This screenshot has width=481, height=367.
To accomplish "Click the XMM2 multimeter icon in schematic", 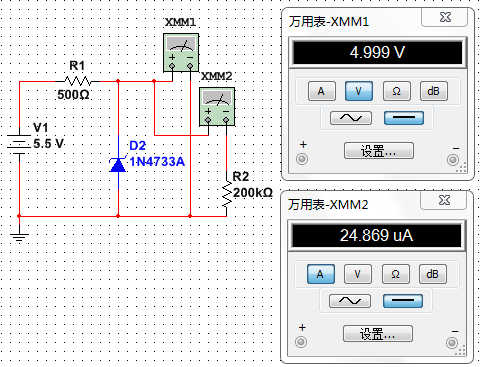I will pyautogui.click(x=217, y=107).
